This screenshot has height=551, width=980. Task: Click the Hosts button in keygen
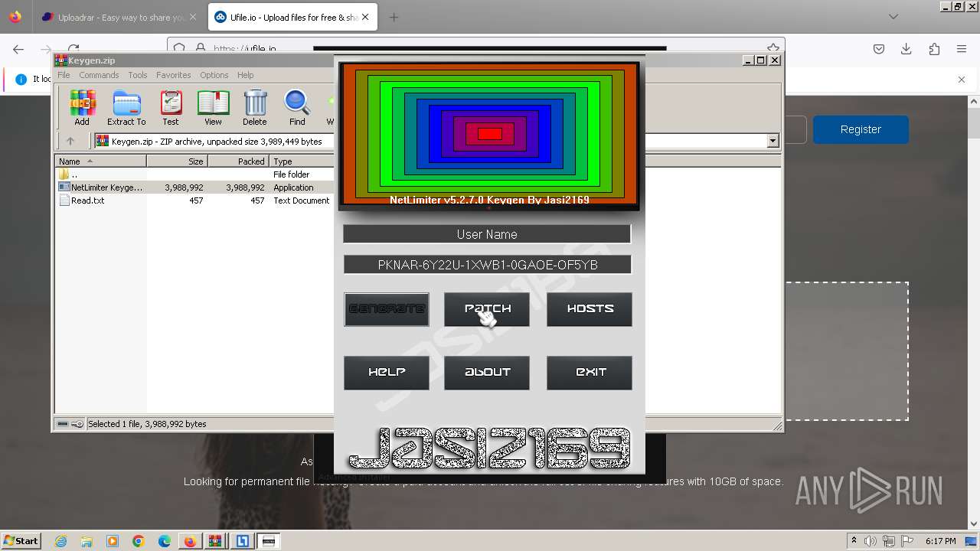[590, 309]
